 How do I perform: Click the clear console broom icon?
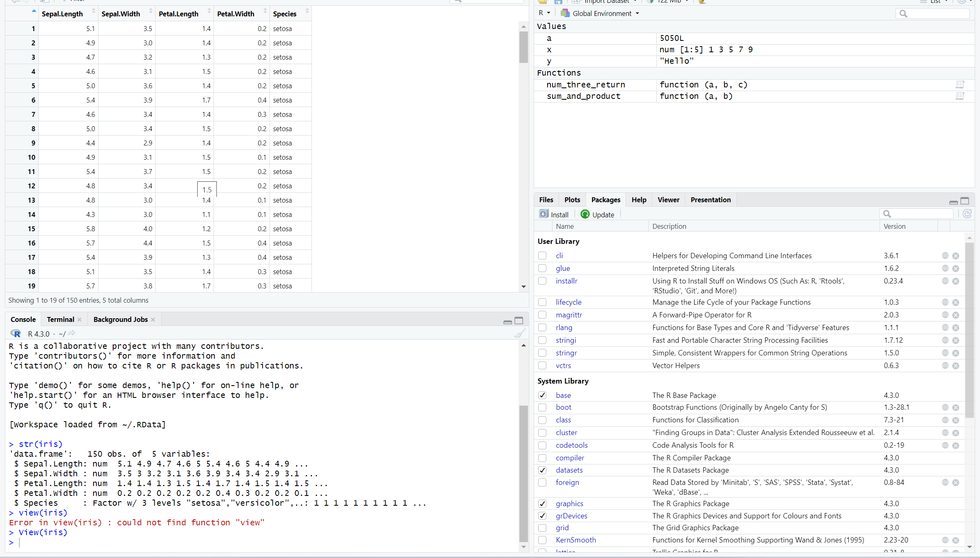pos(519,334)
